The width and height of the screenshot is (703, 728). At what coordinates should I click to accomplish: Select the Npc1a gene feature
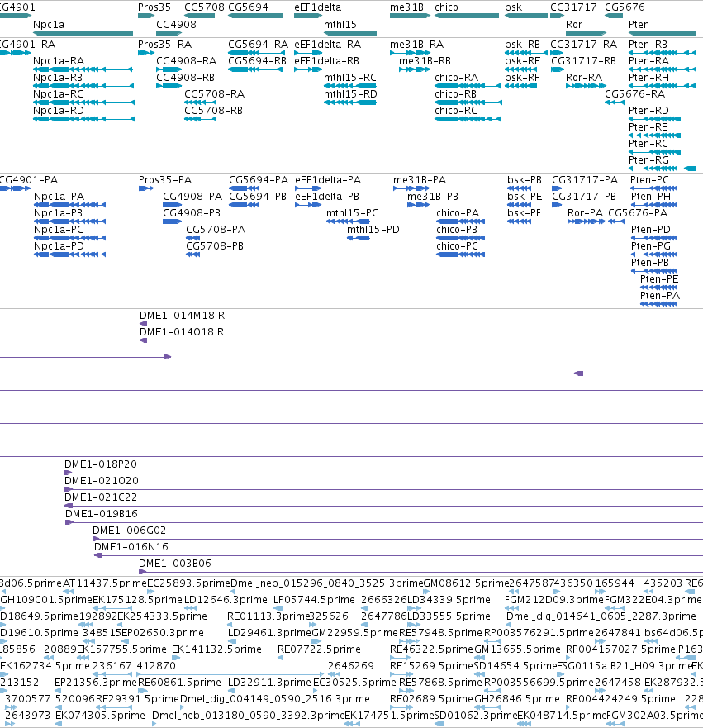[83, 33]
